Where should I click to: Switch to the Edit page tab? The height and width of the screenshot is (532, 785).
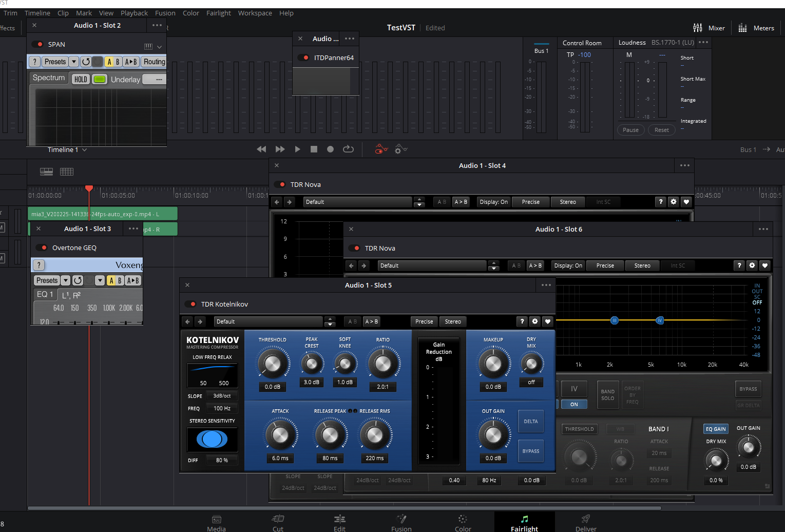coord(339,523)
